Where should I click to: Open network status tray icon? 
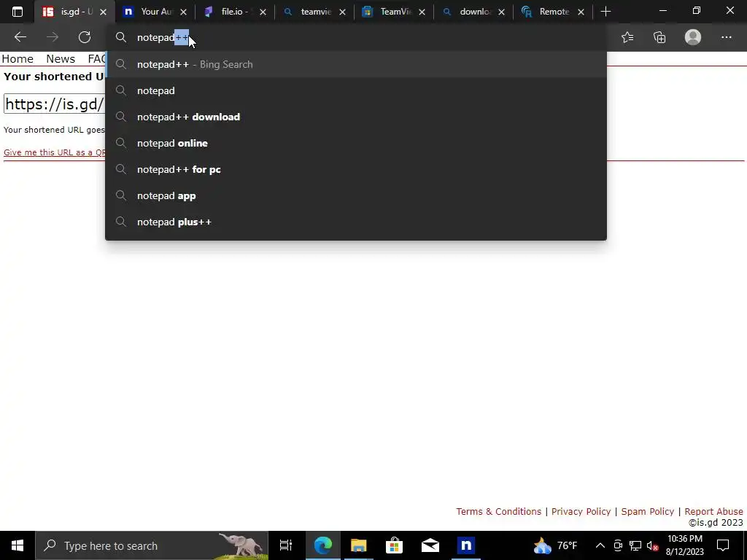(635, 545)
